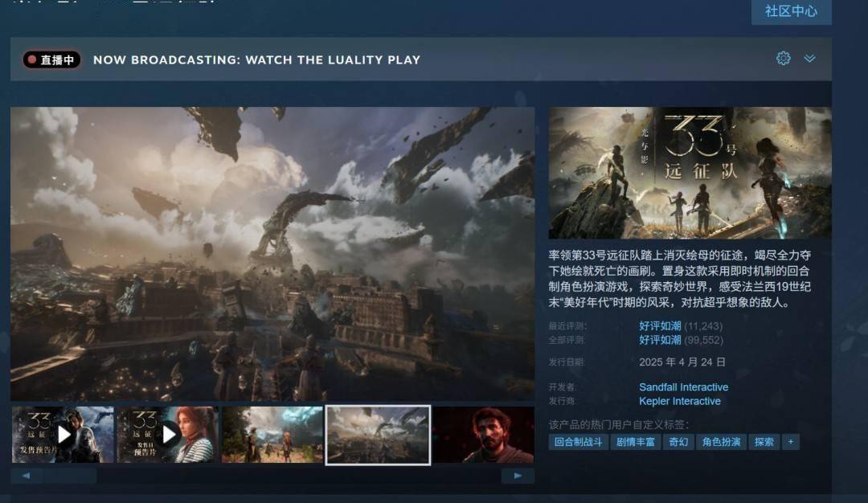Viewport: 868px width, 503px height.
Task: Click the plus button to add tags
Action: 791,442
